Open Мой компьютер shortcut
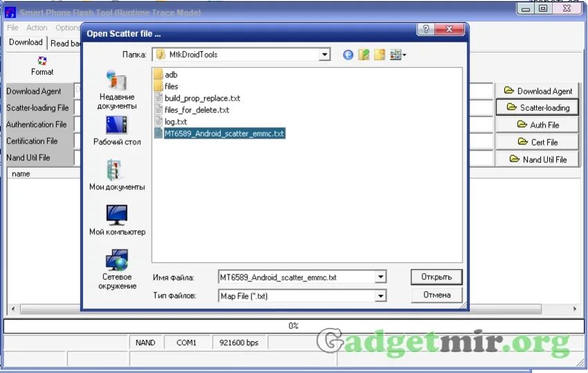The width and height of the screenshot is (588, 373). point(117,220)
